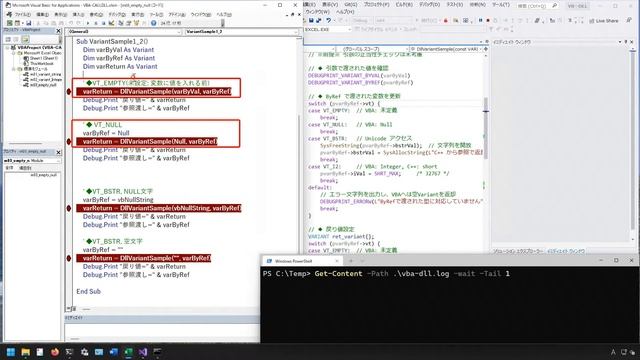Open the Git menu in Visual Studio
The image size is (640, 360).
351,4
